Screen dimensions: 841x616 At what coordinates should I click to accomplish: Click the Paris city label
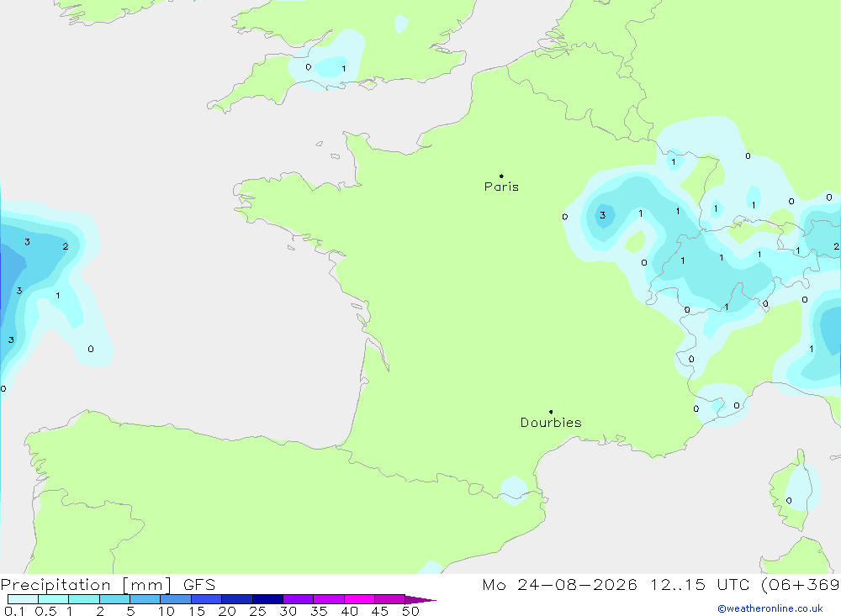coord(501,187)
